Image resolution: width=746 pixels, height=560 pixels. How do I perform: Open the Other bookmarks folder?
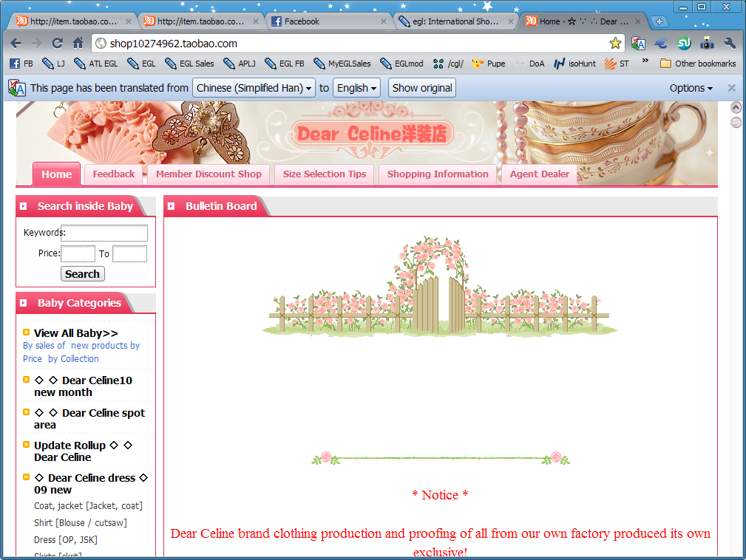point(698,64)
